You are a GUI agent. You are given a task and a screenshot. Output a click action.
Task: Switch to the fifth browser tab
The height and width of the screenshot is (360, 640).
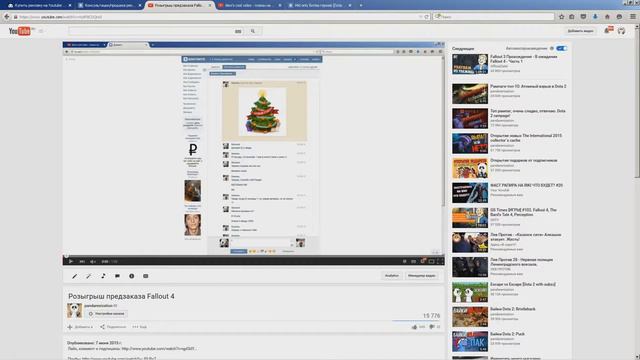320,5
